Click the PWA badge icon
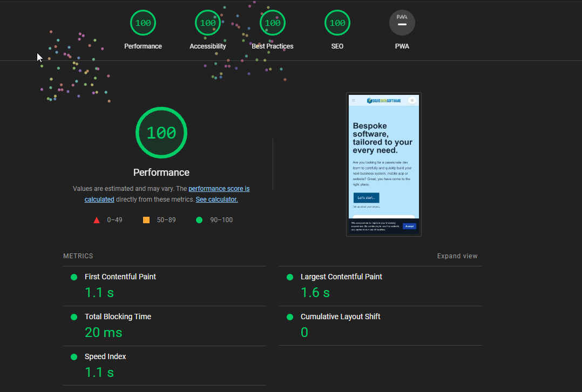582x392 pixels. click(402, 23)
